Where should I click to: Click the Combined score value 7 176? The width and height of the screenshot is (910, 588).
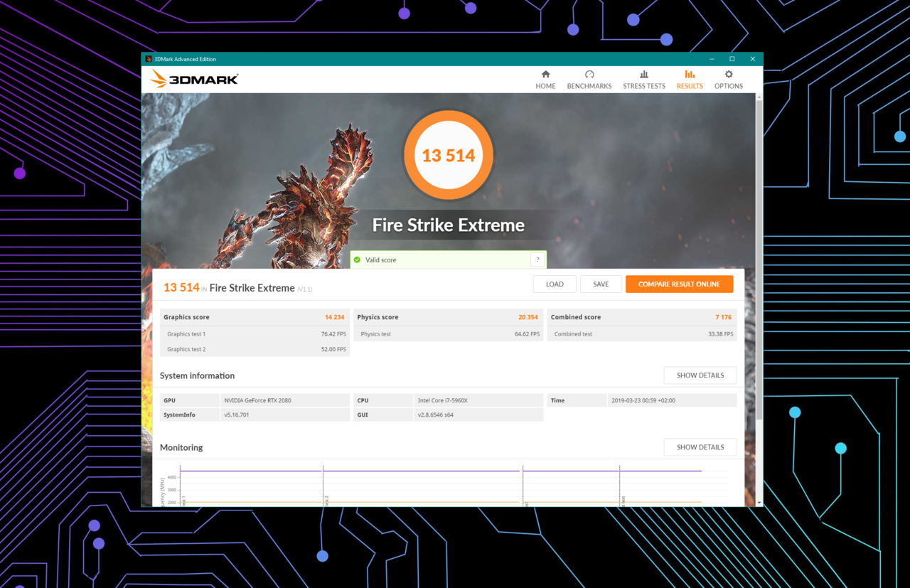tap(724, 317)
